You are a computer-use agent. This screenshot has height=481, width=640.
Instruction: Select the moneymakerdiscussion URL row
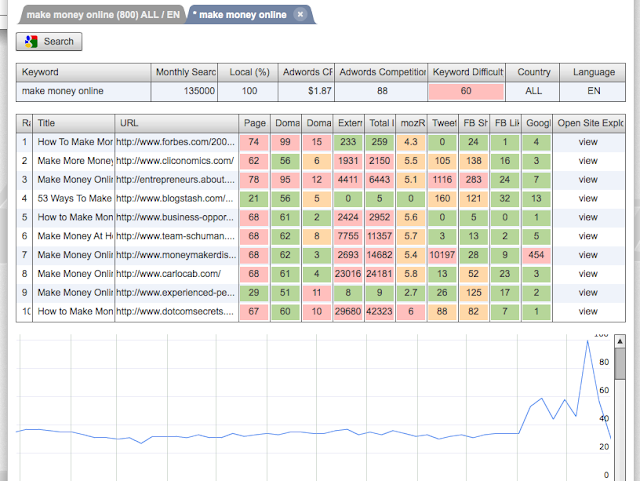pos(176,255)
